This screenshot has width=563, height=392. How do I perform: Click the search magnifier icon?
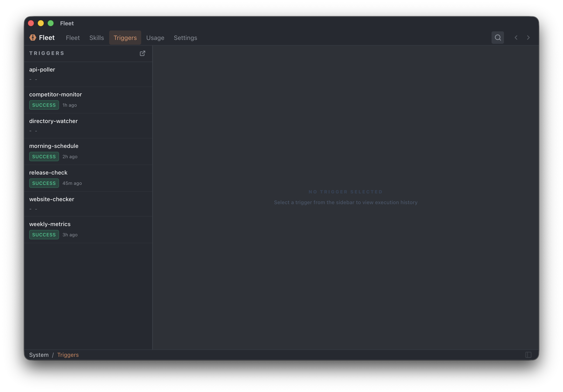(498, 38)
